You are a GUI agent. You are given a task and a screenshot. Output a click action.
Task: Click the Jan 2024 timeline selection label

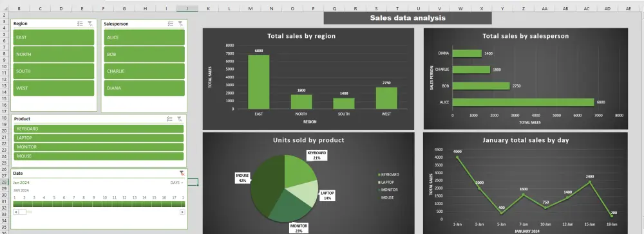coord(21,183)
